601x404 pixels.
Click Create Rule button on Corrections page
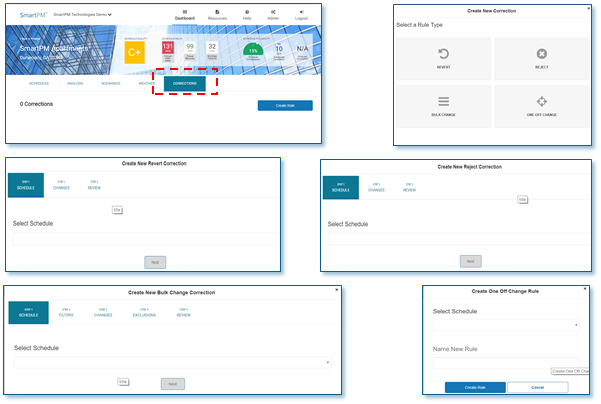pos(284,105)
